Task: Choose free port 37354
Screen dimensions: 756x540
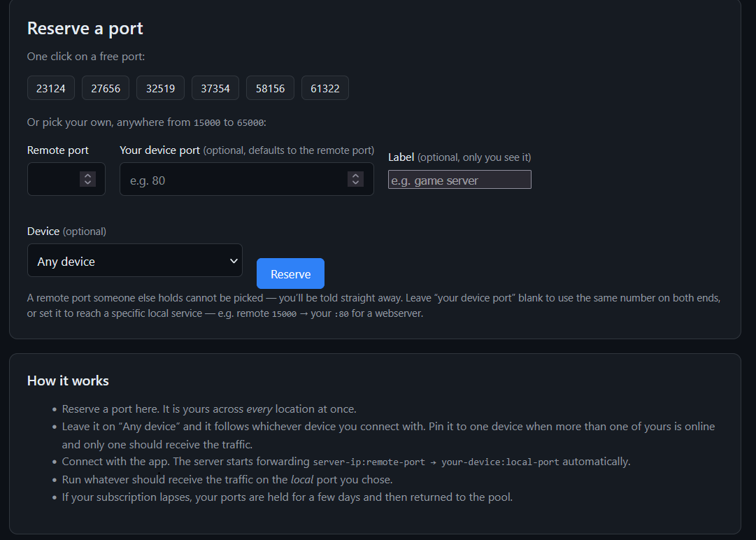Action: pos(215,88)
